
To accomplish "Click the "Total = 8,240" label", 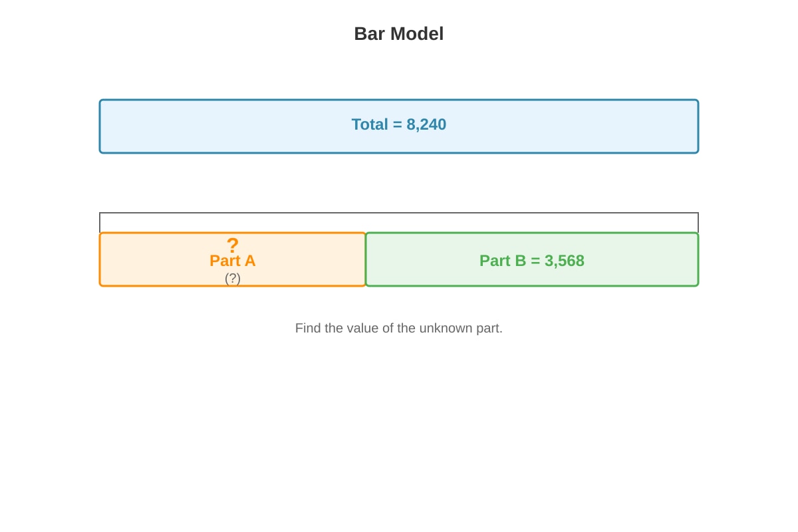I will 399,124.
